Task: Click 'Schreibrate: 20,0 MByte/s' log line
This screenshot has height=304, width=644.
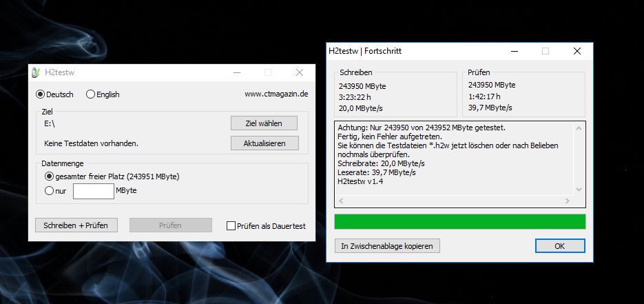Action: click(x=381, y=163)
